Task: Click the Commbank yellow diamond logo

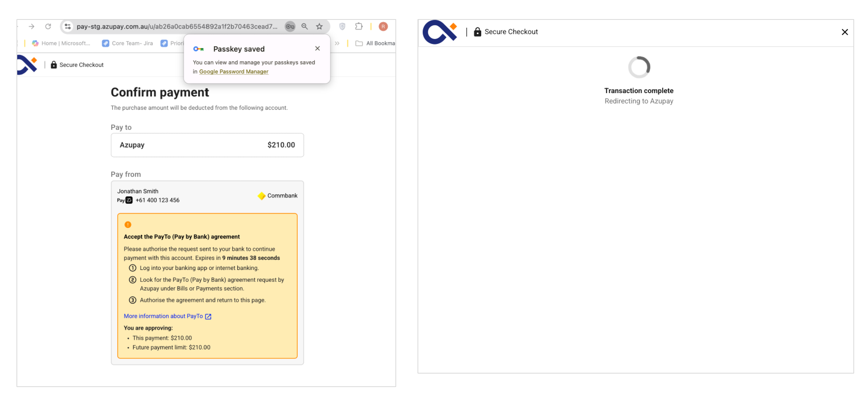Action: tap(261, 196)
